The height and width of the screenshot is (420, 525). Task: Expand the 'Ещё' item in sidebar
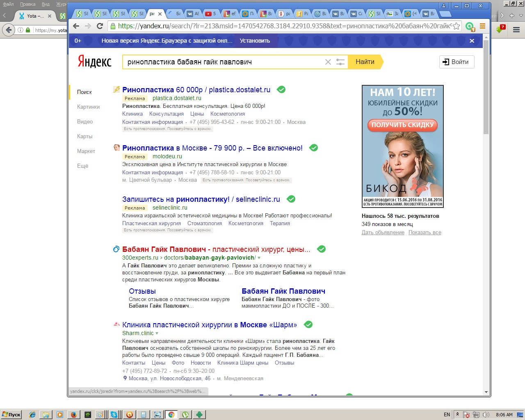point(82,166)
